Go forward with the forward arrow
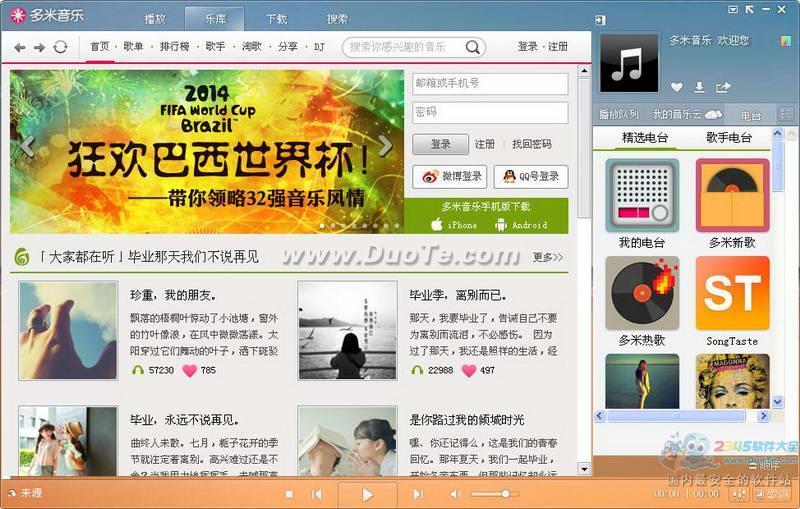This screenshot has width=800, height=509. [x=39, y=47]
